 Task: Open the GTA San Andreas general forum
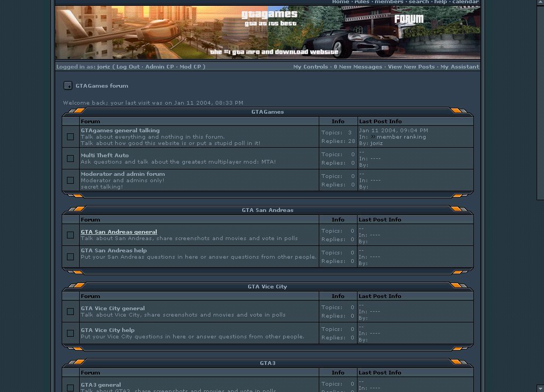click(x=118, y=232)
